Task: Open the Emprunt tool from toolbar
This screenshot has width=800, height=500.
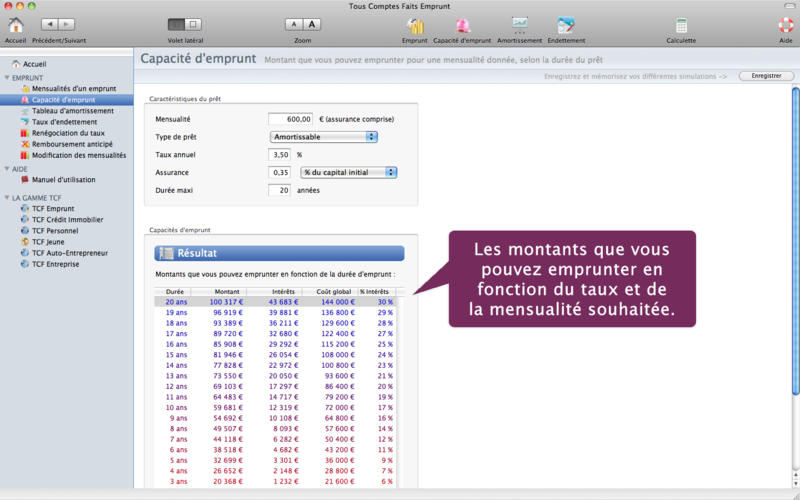Action: (414, 25)
